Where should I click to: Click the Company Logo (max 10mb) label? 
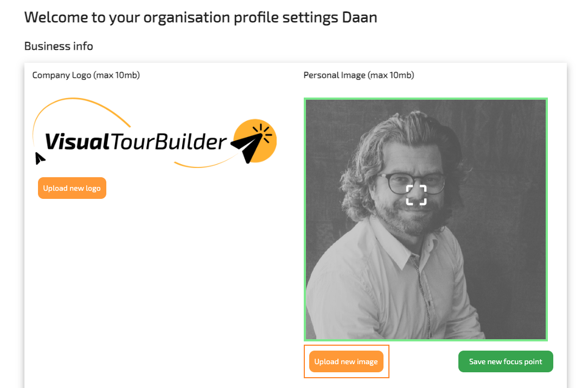click(86, 75)
